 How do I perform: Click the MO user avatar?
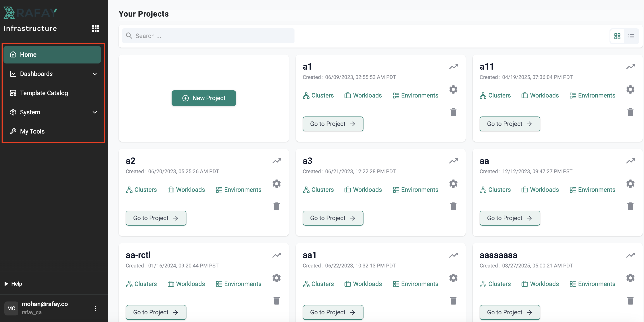(x=11, y=308)
